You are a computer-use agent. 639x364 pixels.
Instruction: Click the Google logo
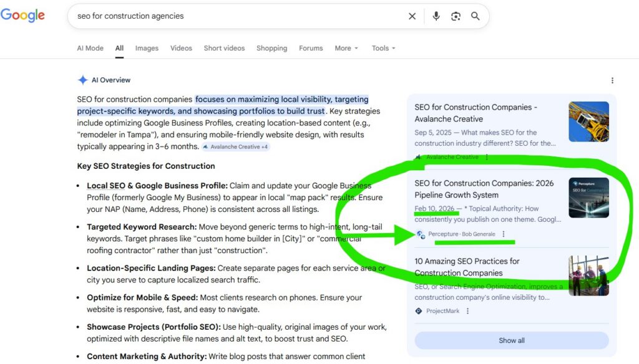22,16
